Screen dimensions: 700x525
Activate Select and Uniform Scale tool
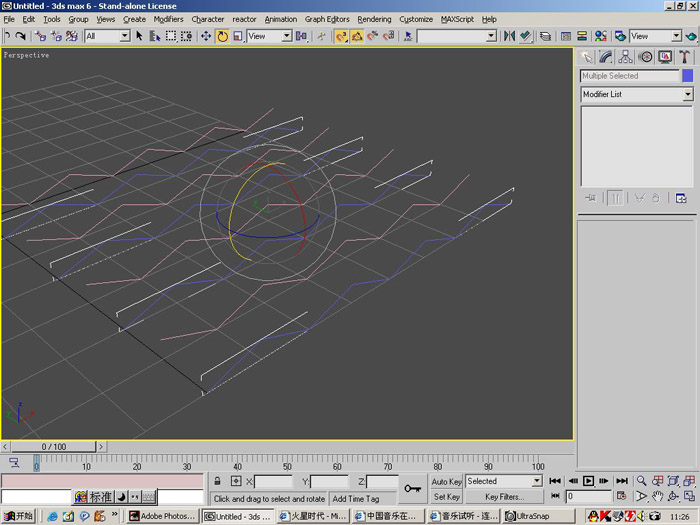[238, 36]
